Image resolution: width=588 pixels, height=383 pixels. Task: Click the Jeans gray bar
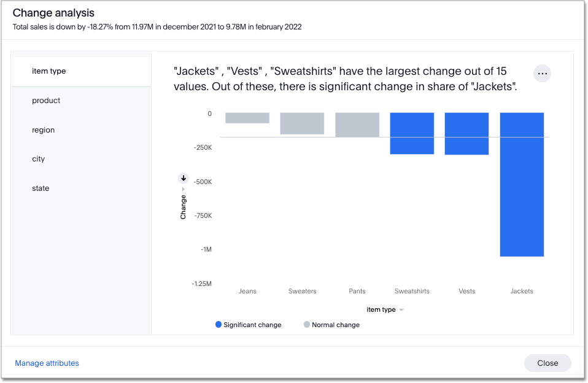pyautogui.click(x=247, y=117)
